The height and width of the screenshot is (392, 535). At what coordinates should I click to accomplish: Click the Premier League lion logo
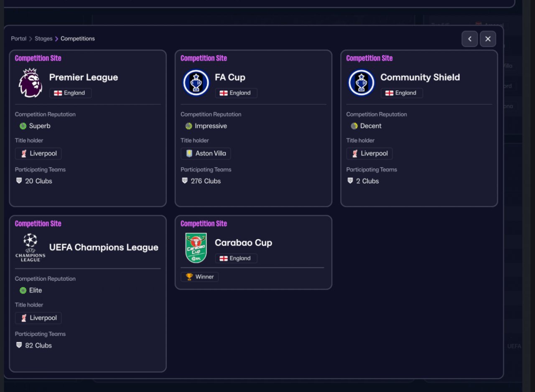pos(31,83)
